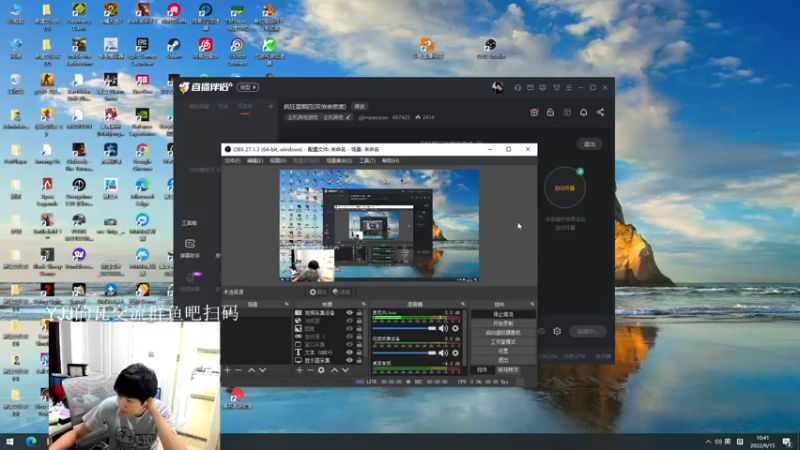Screen dimensions: 800x450
Task: Open the hamburger menu in 直播伴侣 title bar
Action: [x=569, y=88]
